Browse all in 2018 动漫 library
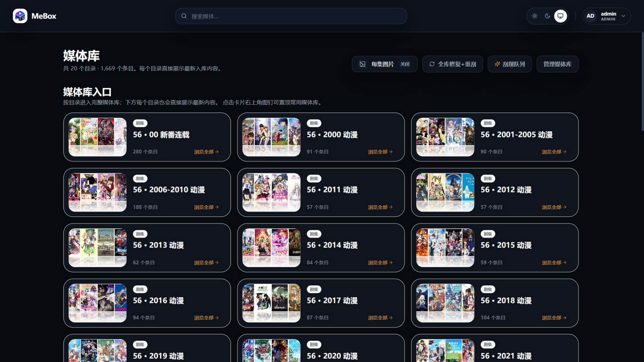 click(554, 318)
